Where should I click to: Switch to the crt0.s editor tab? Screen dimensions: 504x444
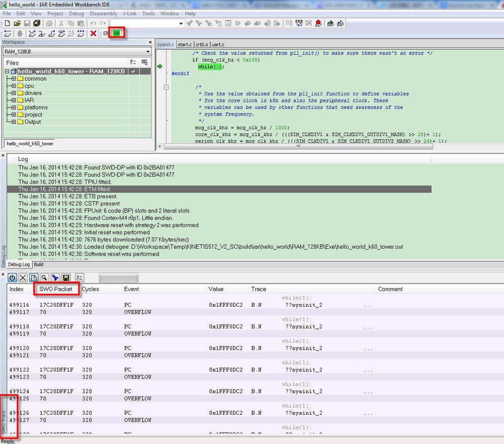click(x=202, y=44)
